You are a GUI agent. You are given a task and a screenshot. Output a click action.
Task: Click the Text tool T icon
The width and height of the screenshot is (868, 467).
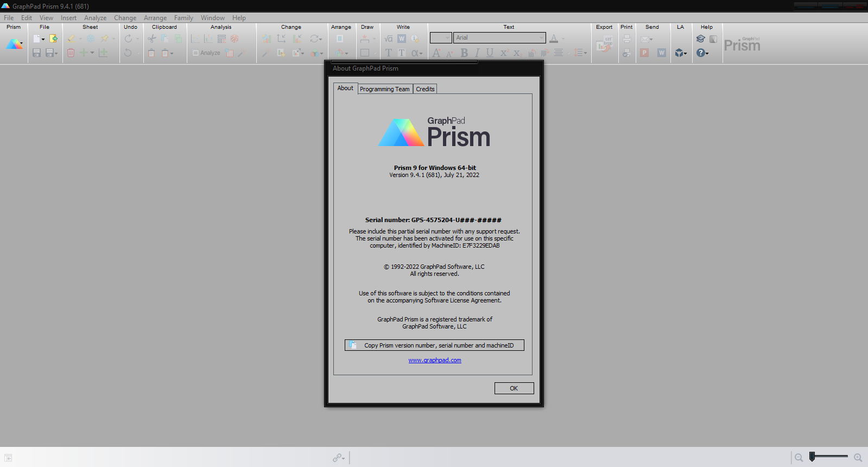tap(389, 53)
